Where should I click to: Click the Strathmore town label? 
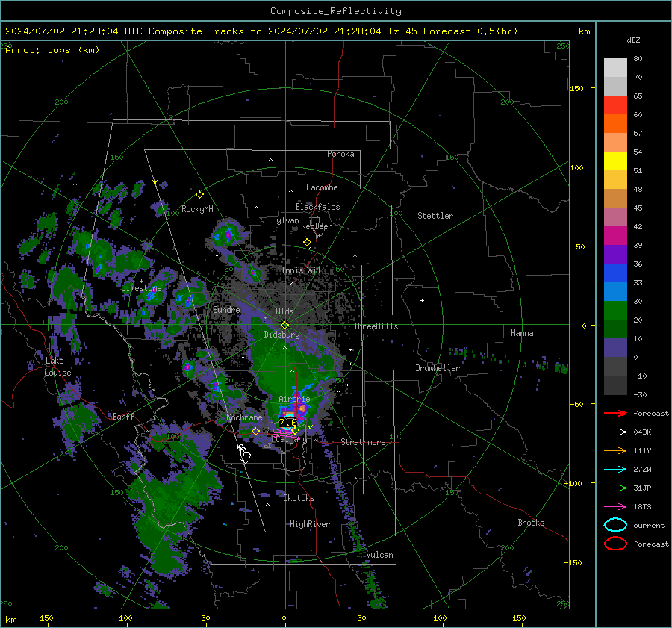363,442
